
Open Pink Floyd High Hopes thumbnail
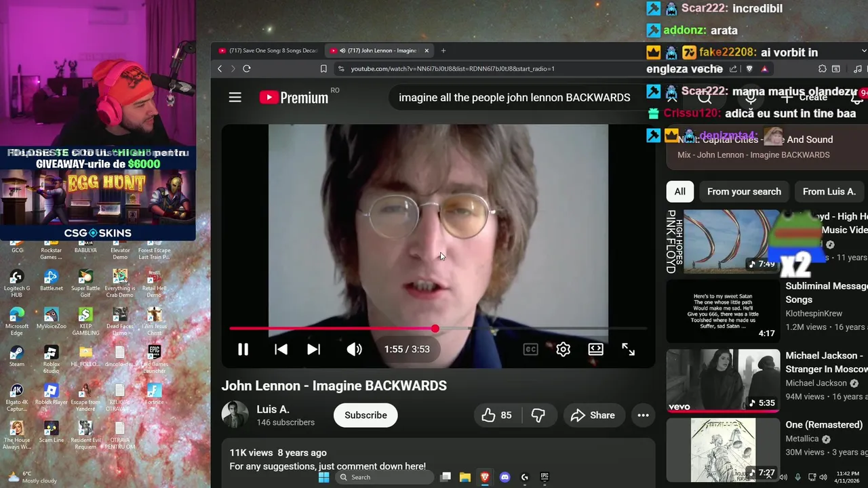coord(723,241)
